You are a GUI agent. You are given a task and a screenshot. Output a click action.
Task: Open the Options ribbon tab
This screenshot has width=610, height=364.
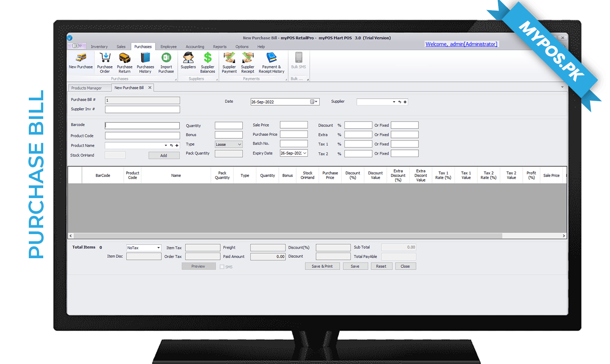[x=242, y=47]
